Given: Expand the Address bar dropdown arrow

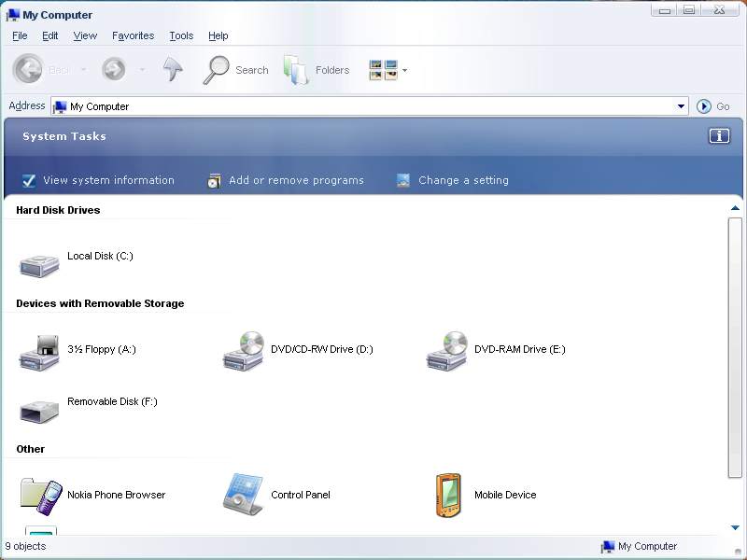Looking at the screenshot, I should tap(681, 106).
